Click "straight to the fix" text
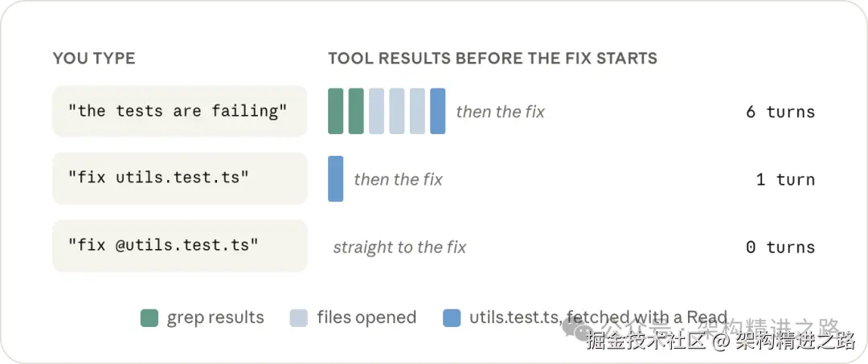 399,247
